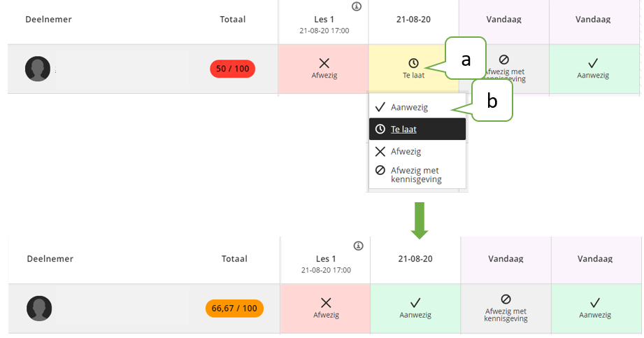Click the checkmark icon in top table green Aanwezig cell

coord(593,63)
